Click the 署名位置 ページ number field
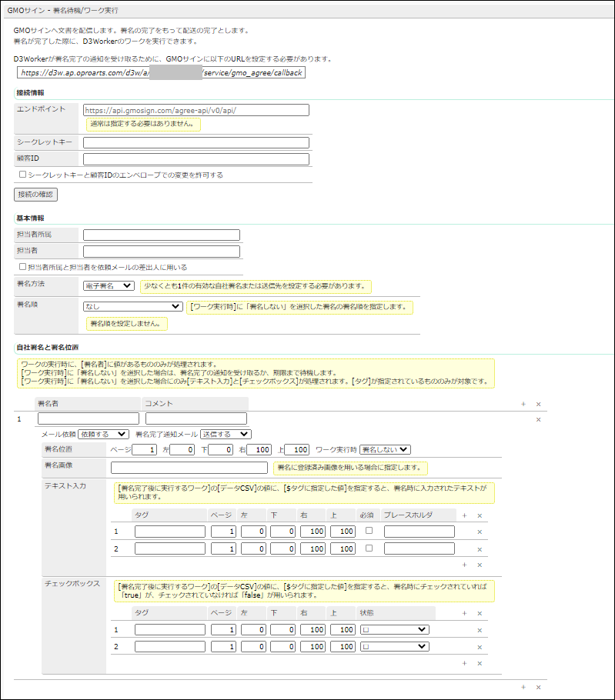This screenshot has width=615, height=700. pyautogui.click(x=144, y=449)
